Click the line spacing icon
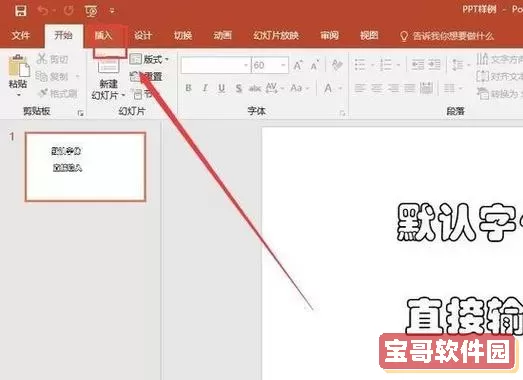 coord(457,65)
